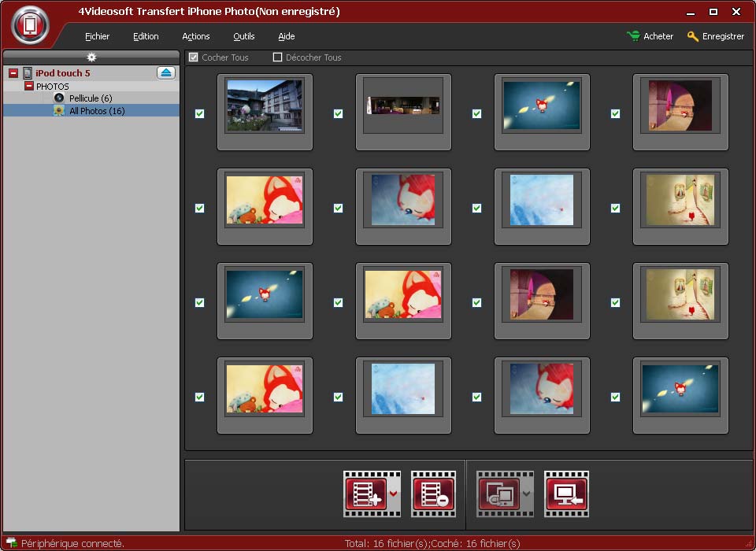Click the device-to-device transfer icon
This screenshot has width=756, height=551.
pyautogui.click(x=498, y=494)
